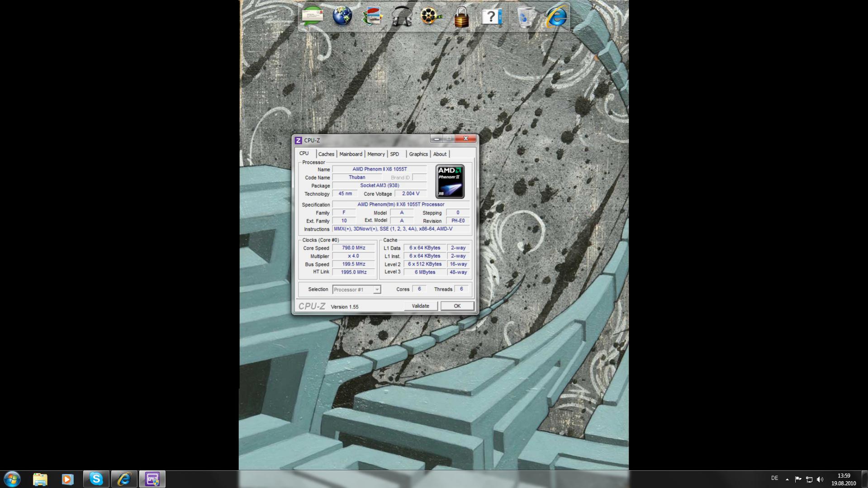Open the network connection tray icon
The width and height of the screenshot is (868, 488).
pos(809,479)
